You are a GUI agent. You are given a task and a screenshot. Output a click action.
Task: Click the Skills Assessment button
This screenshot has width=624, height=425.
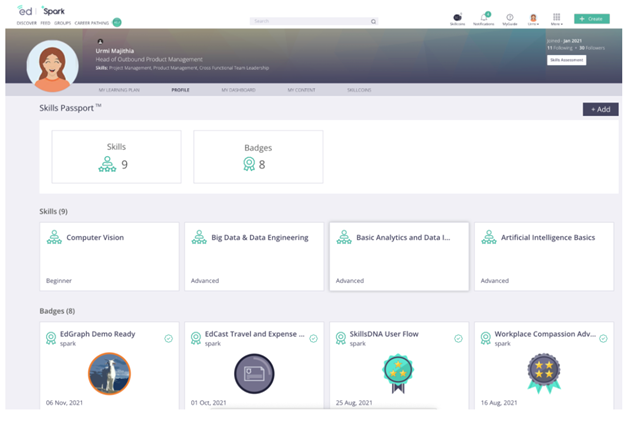(x=566, y=60)
